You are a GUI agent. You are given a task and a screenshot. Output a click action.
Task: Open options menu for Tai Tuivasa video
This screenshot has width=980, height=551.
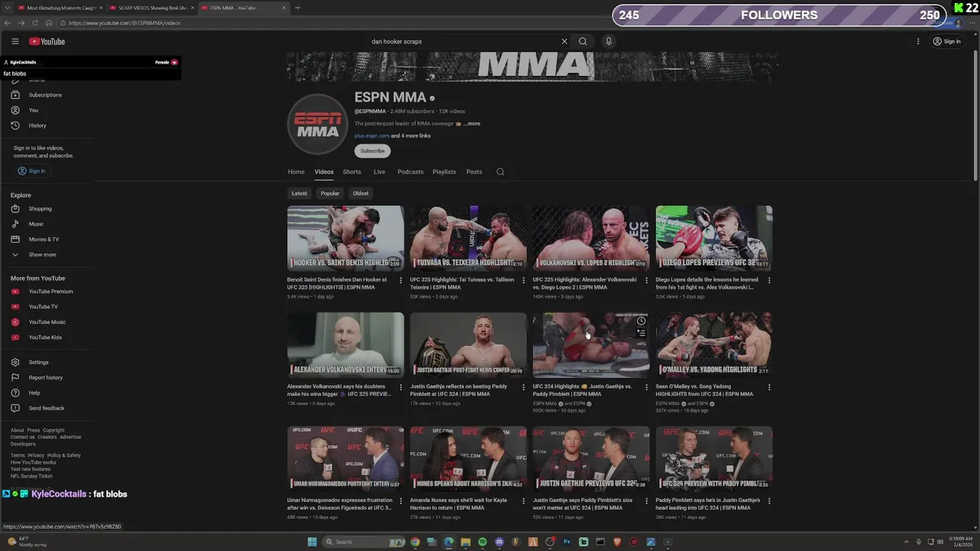(x=524, y=280)
